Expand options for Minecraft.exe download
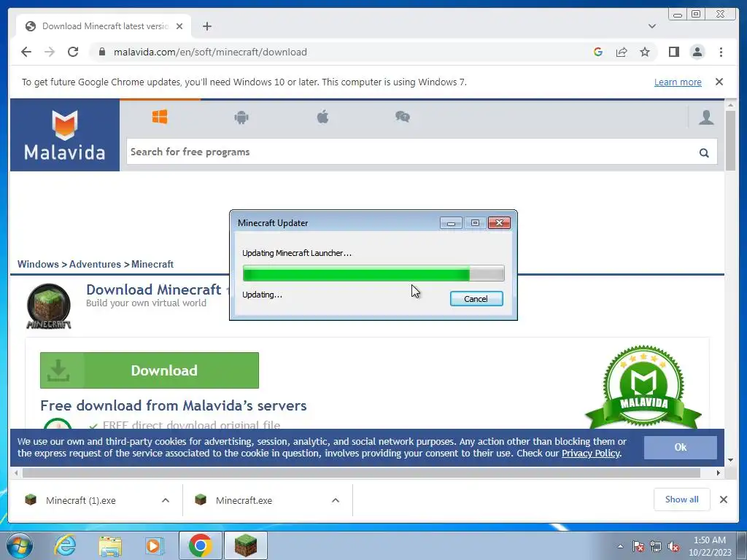 pos(336,500)
